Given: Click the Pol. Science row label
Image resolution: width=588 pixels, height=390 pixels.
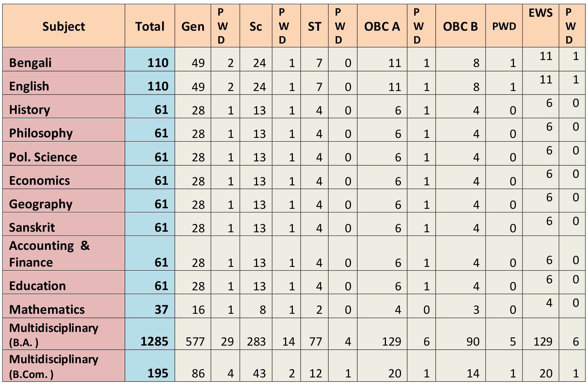Looking at the screenshot, I should tap(43, 157).
